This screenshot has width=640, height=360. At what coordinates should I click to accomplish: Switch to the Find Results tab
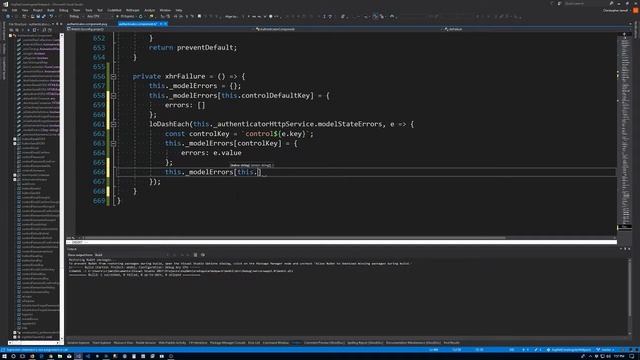pyautogui.click(x=451, y=343)
